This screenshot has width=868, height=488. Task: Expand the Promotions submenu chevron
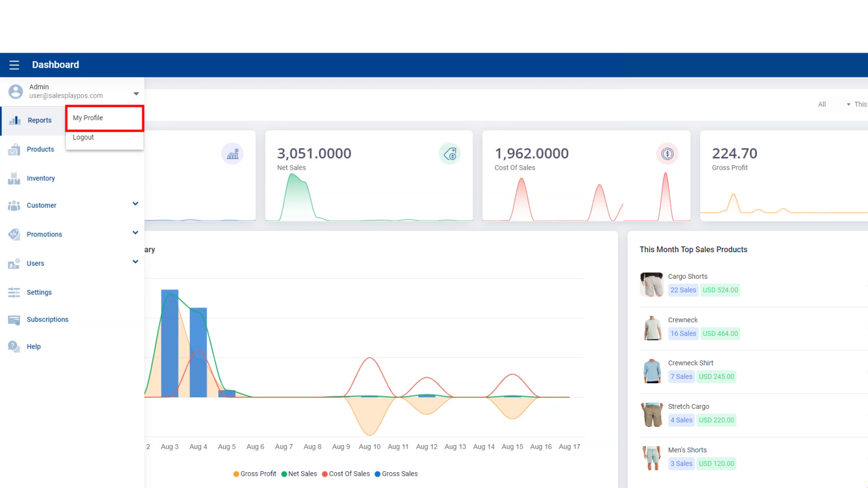(x=135, y=233)
